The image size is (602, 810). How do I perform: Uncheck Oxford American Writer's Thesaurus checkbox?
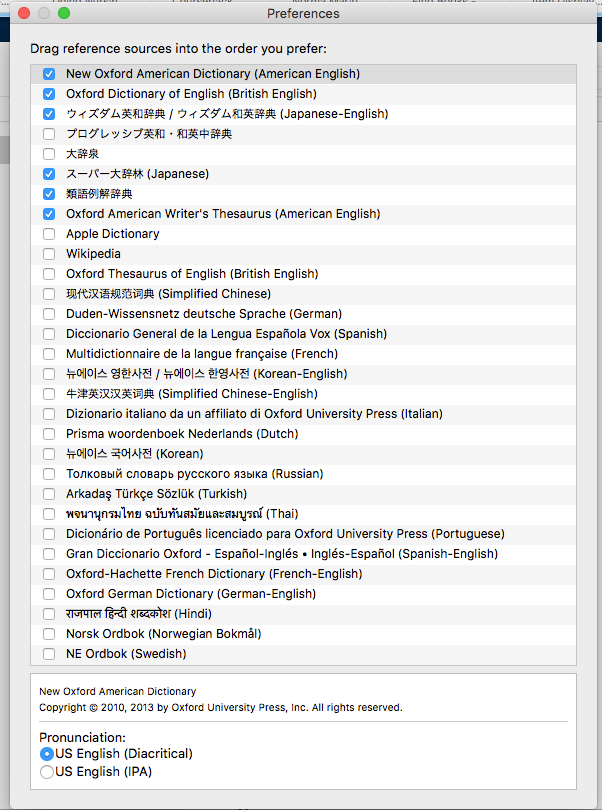click(49, 214)
